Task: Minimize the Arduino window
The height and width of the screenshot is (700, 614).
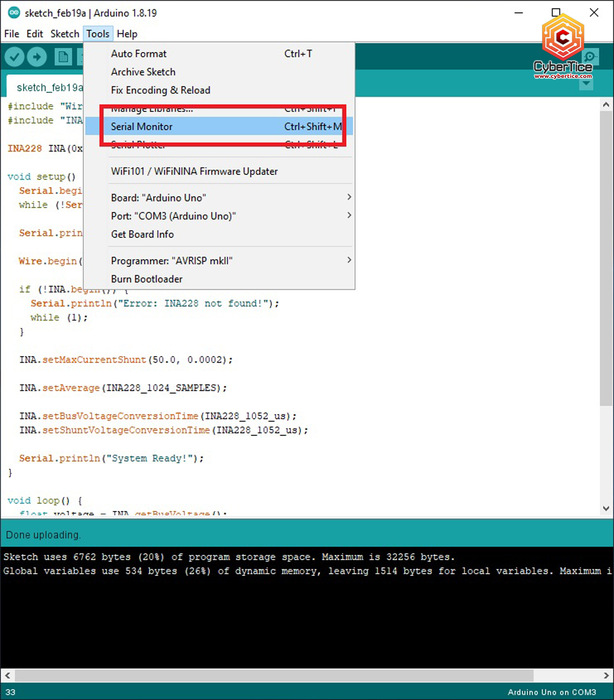Action: [519, 13]
